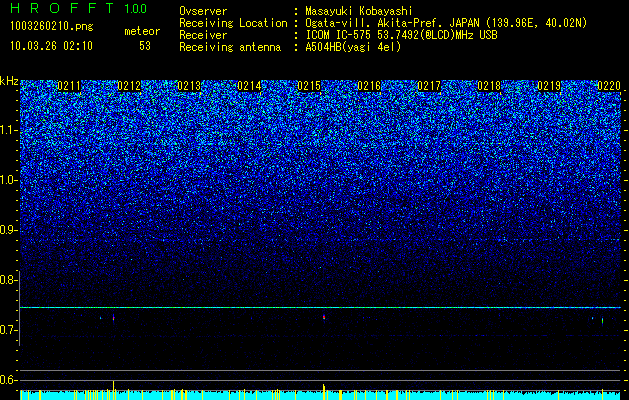Click the 'Receiving antenna' label
629x400 pixels.
(x=230, y=47)
